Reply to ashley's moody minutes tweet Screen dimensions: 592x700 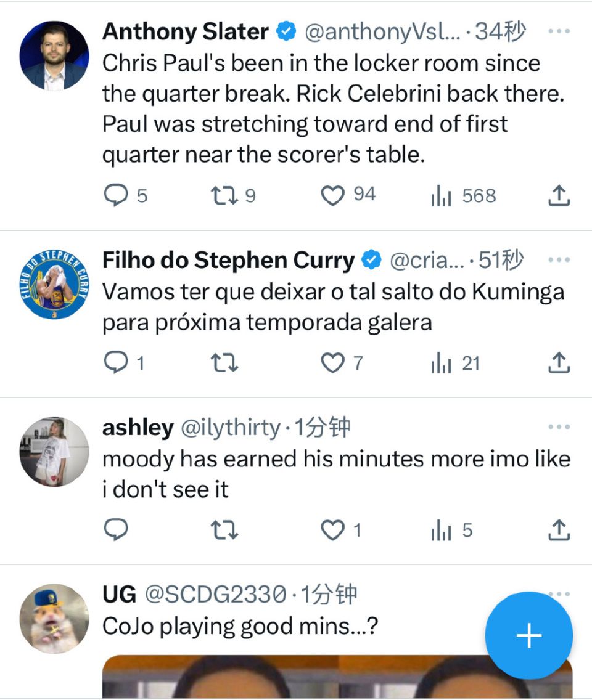116,530
